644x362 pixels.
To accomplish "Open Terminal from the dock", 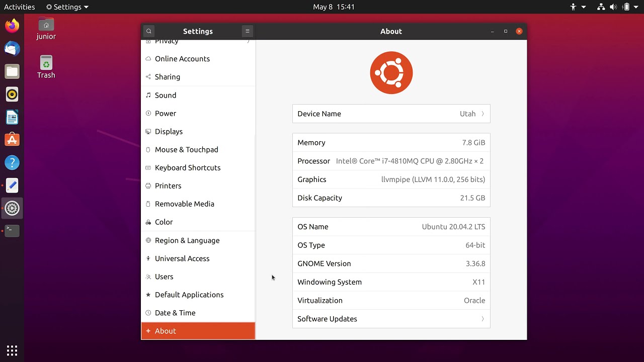I will (x=12, y=231).
